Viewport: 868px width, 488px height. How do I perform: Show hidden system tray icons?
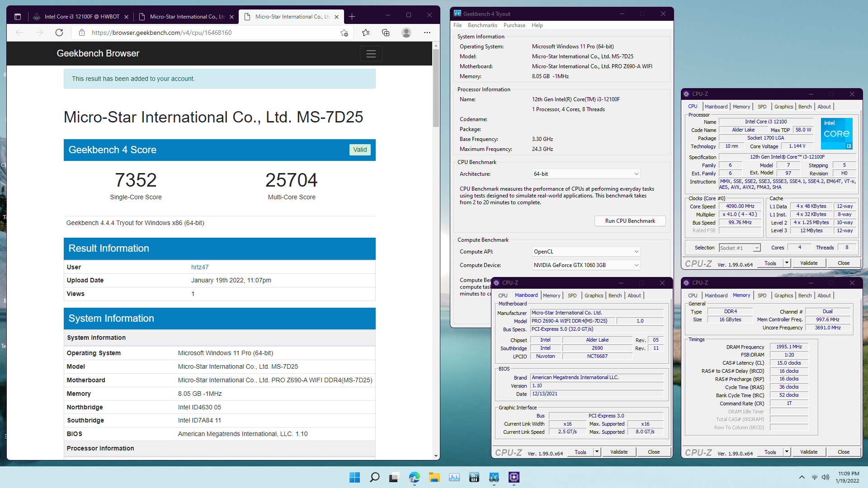tap(802, 477)
